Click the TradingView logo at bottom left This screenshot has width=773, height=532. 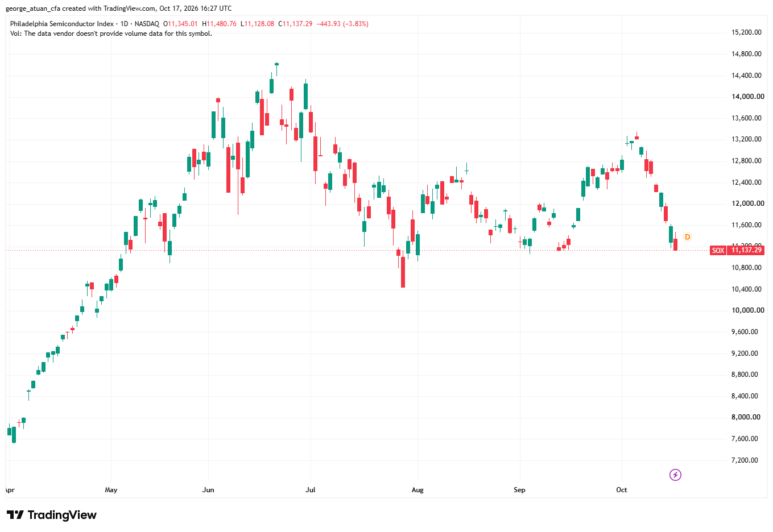52,515
